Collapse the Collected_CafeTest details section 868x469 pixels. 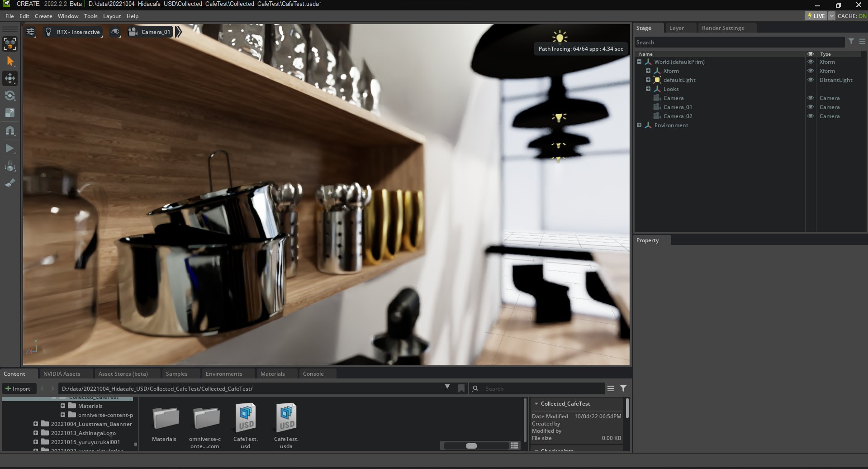coord(536,403)
